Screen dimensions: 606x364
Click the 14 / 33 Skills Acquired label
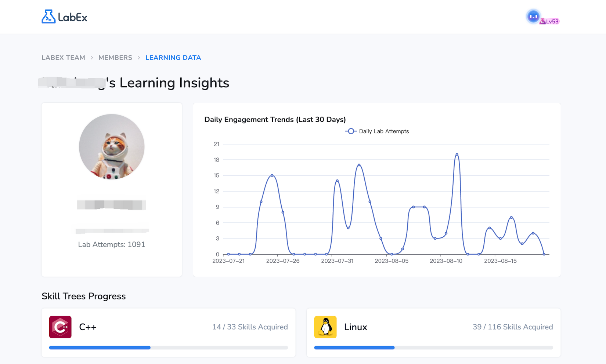click(x=250, y=327)
